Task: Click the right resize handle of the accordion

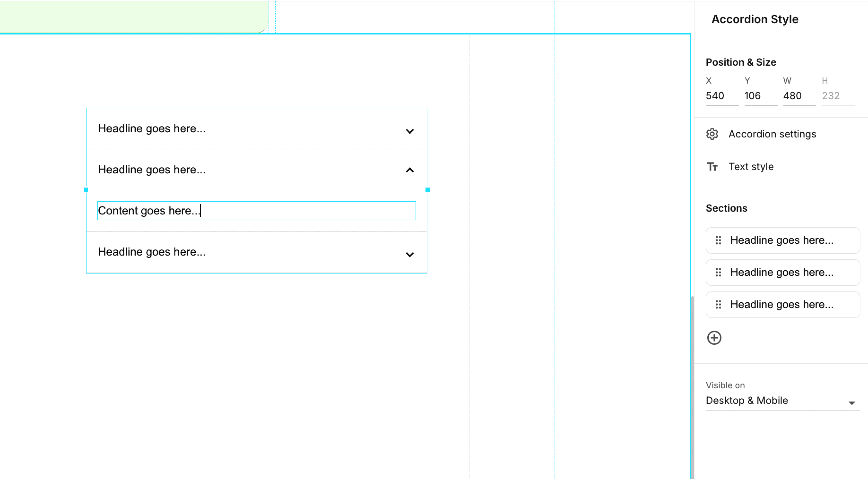Action: [428, 190]
